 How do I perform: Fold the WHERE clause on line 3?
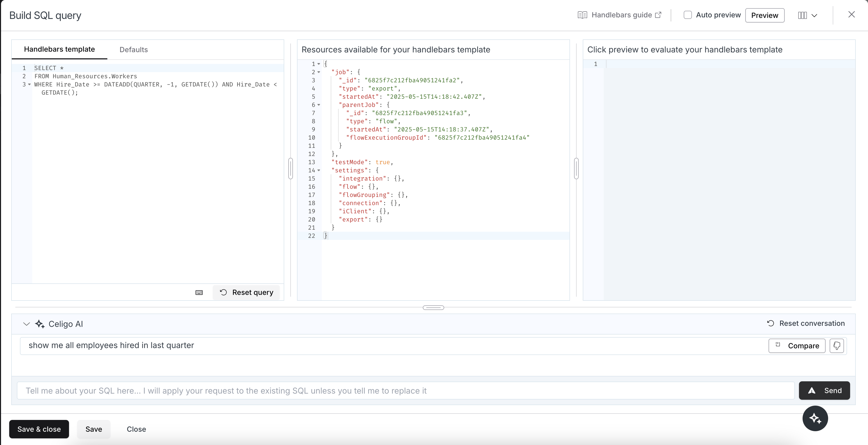coord(29,85)
